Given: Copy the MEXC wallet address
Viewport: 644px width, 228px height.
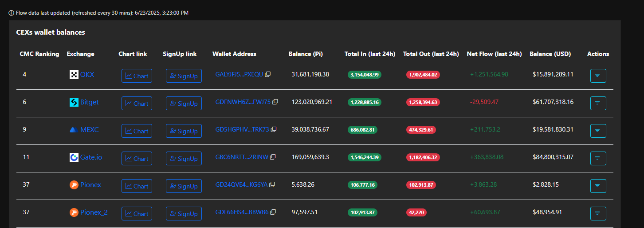Looking at the screenshot, I should [274, 129].
